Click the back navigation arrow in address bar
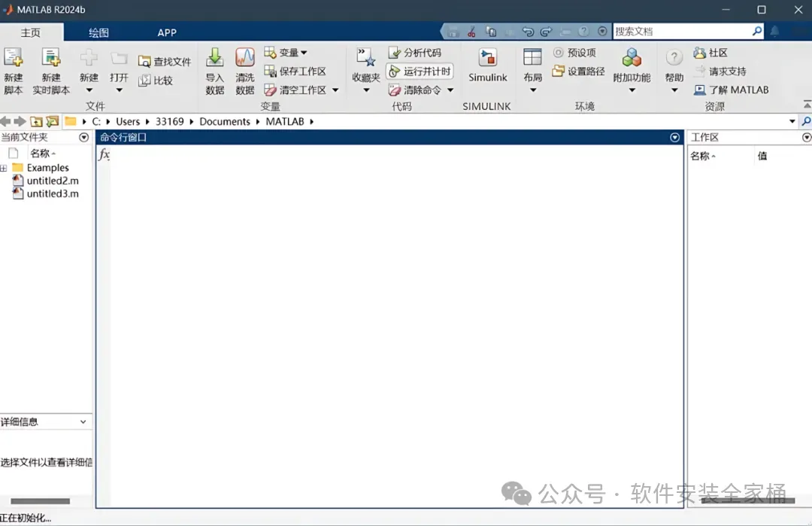The height and width of the screenshot is (526, 812). tap(6, 121)
